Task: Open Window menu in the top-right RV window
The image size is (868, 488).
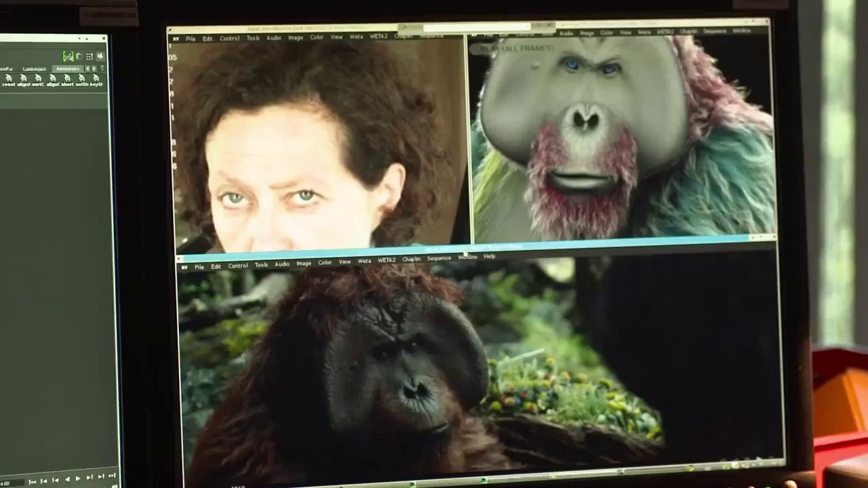Action: pyautogui.click(x=742, y=30)
